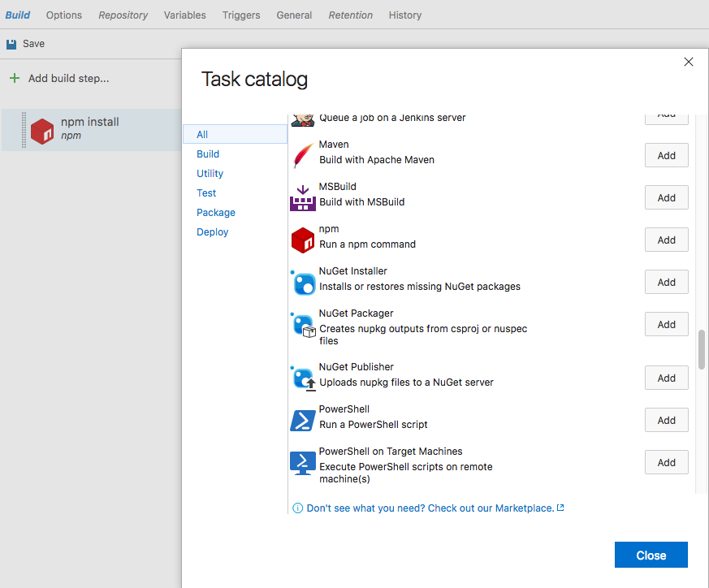Add the NuGet Installer task
This screenshot has height=588, width=709.
coord(667,282)
